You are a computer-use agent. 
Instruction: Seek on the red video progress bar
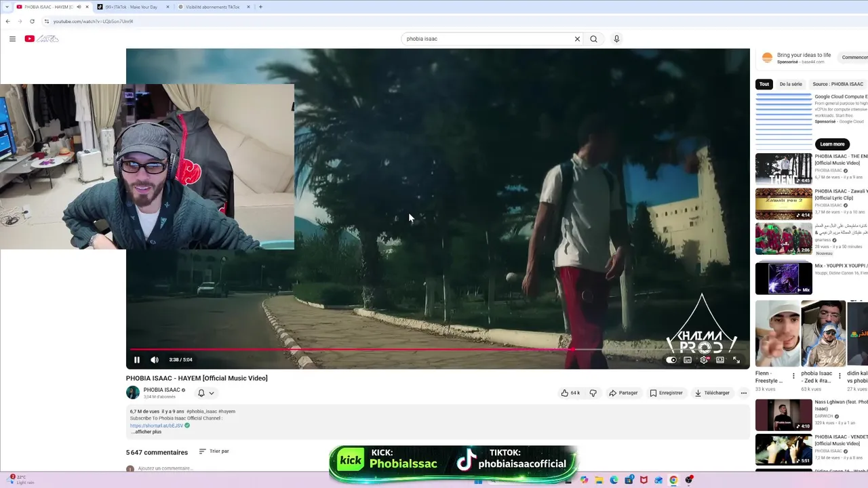[x=437, y=350]
